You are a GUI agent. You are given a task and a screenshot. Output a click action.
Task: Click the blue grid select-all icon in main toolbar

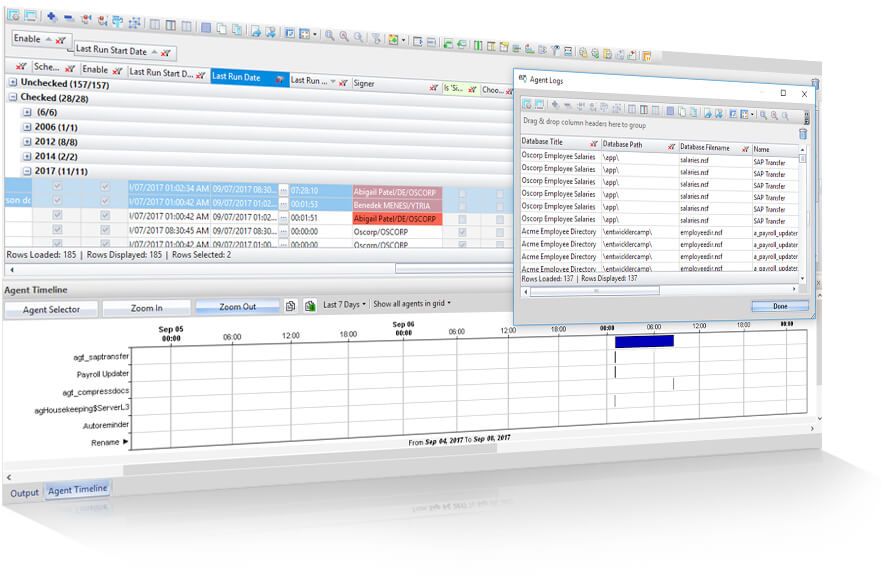coord(206,28)
